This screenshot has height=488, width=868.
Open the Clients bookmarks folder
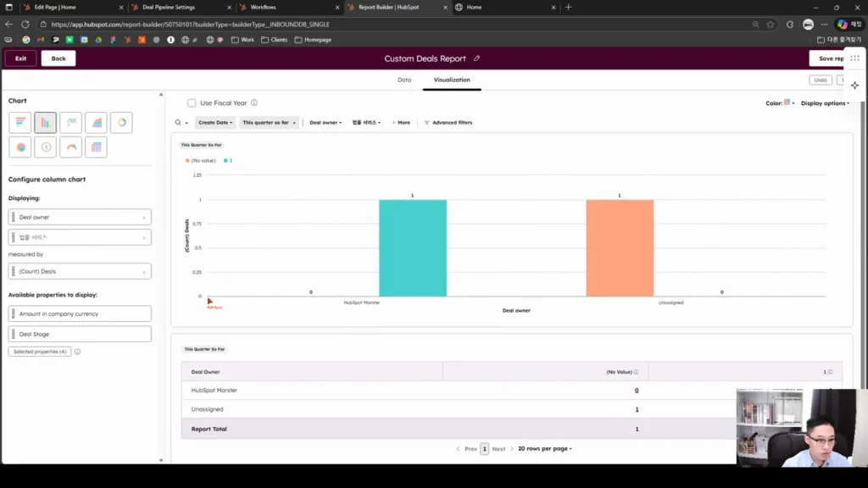[274, 40]
